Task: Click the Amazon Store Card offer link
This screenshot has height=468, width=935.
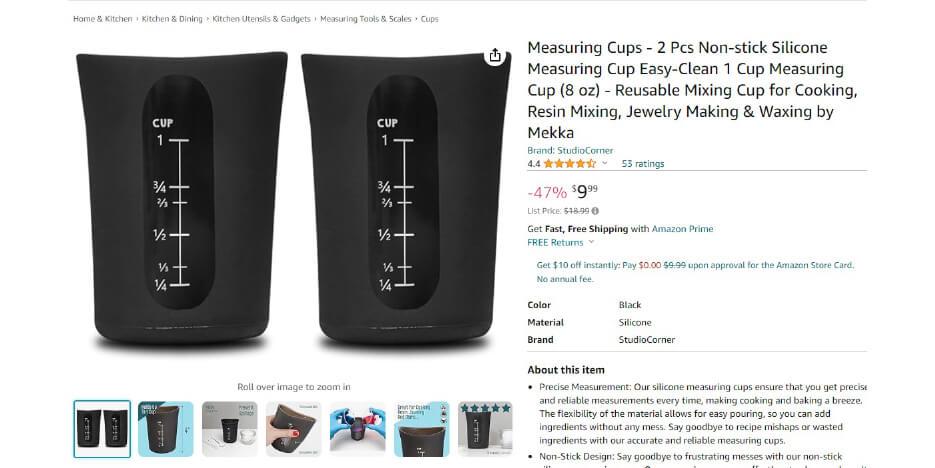Action: tap(695, 272)
